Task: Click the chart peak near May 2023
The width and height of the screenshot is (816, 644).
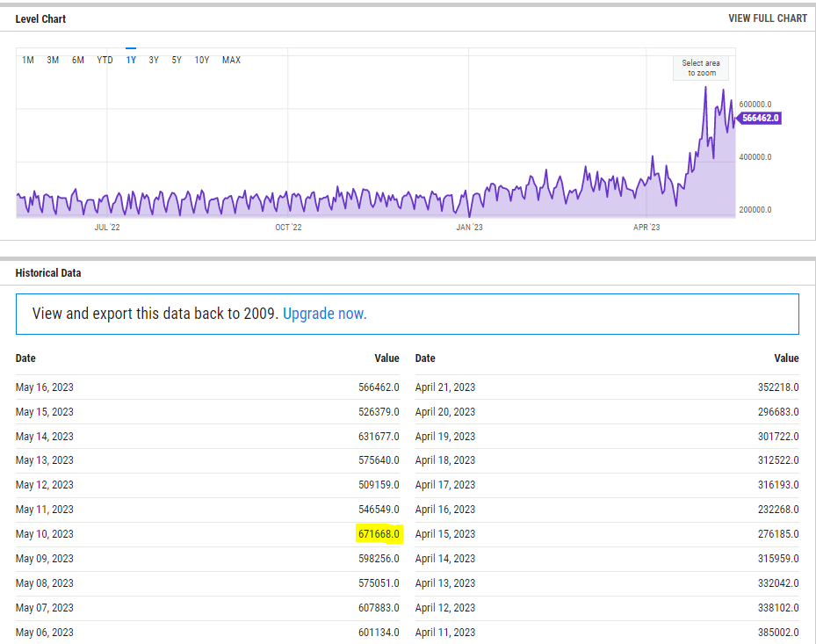Action: 704,88
